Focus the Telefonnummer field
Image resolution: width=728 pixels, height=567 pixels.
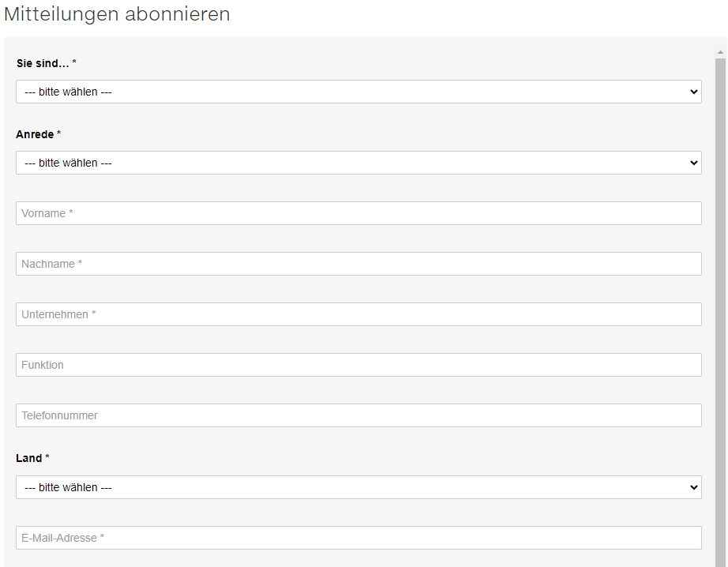358,415
